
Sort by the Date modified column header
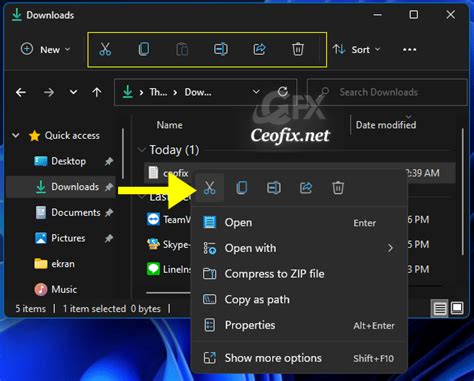pos(386,125)
